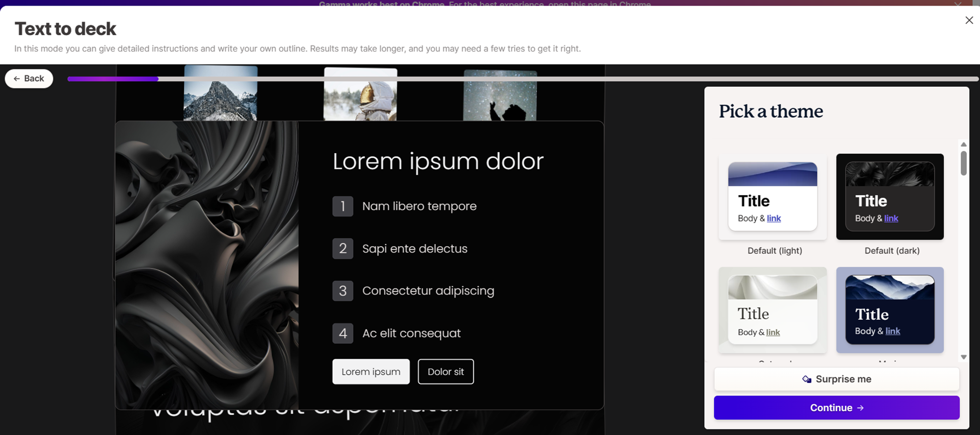The image size is (980, 435).
Task: Go back with the Back button
Action: (x=29, y=79)
